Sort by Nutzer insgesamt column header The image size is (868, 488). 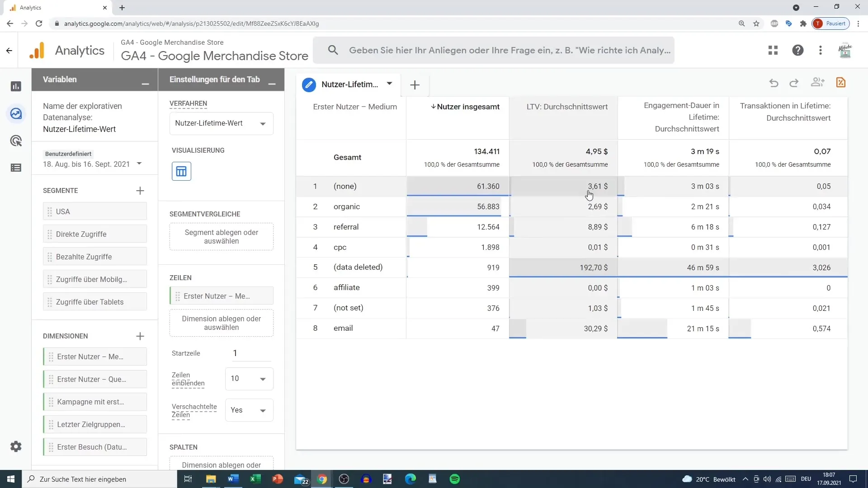pyautogui.click(x=465, y=107)
